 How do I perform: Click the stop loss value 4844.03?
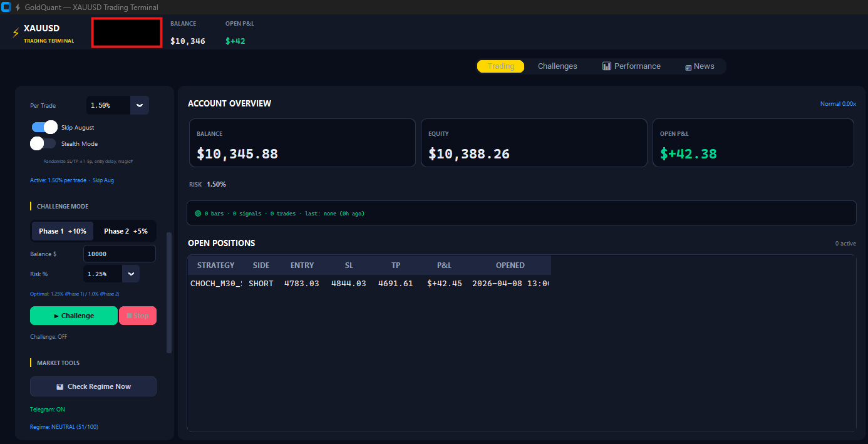click(x=349, y=284)
